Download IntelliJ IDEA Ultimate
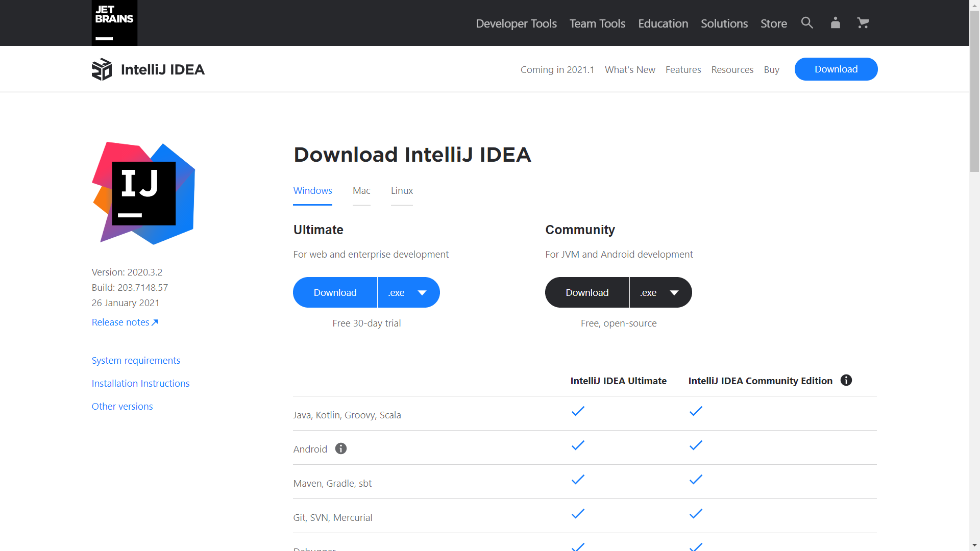The image size is (980, 551). 335,292
